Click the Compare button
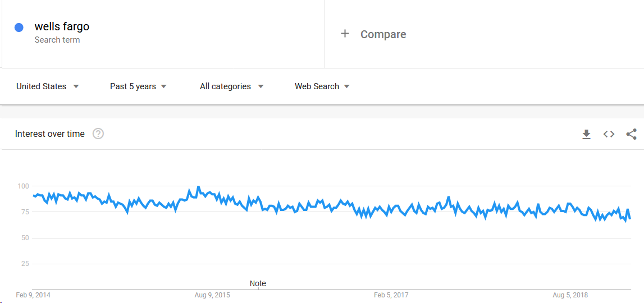Viewport: 644px width, 303px height. click(383, 34)
